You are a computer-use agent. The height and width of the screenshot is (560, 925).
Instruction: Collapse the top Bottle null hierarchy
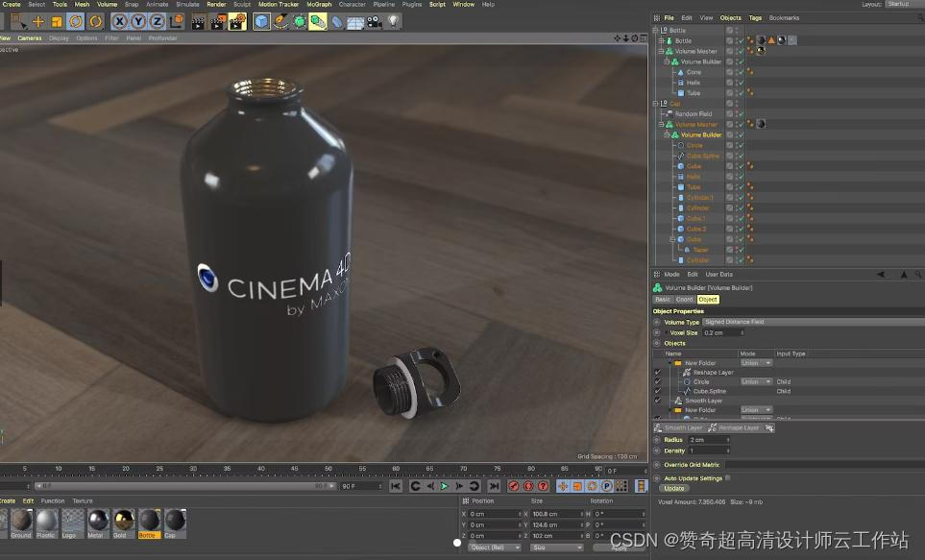click(655, 30)
